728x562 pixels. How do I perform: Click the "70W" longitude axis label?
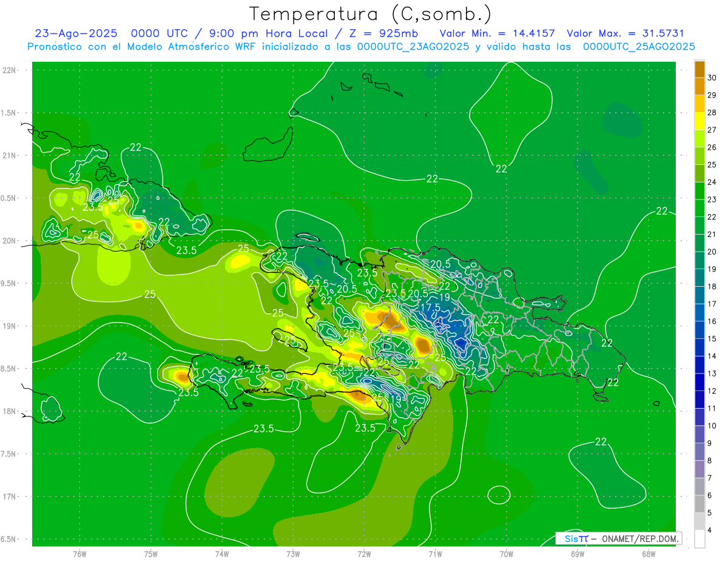(507, 554)
